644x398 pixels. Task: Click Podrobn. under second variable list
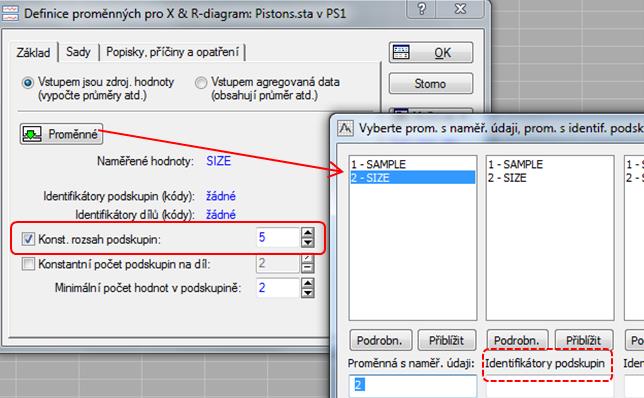point(518,340)
